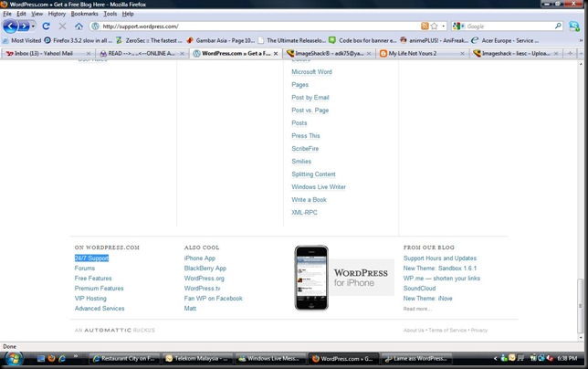Image resolution: width=588 pixels, height=369 pixels.
Task: Open the File menu
Action: click(x=7, y=14)
